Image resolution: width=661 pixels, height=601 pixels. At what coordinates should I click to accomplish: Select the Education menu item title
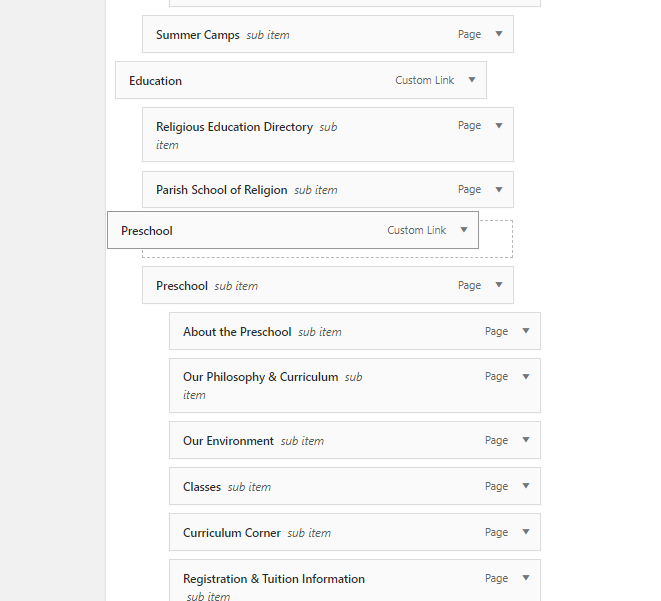155,81
